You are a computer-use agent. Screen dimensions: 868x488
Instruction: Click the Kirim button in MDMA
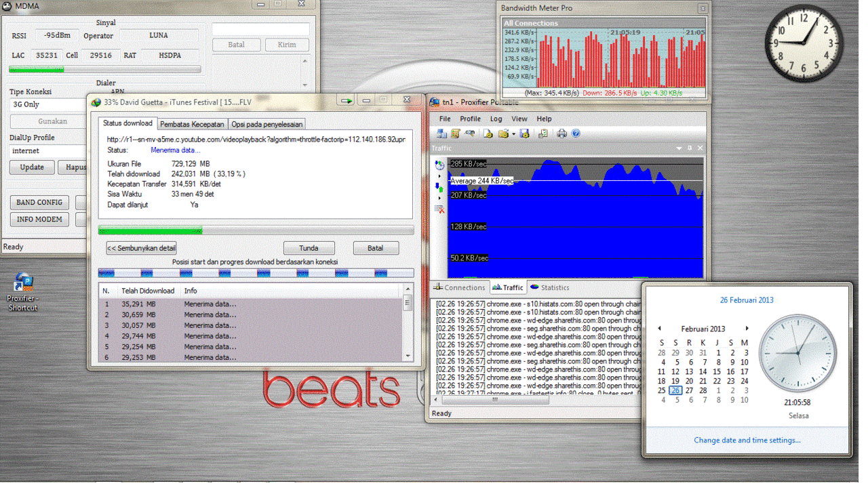(286, 45)
